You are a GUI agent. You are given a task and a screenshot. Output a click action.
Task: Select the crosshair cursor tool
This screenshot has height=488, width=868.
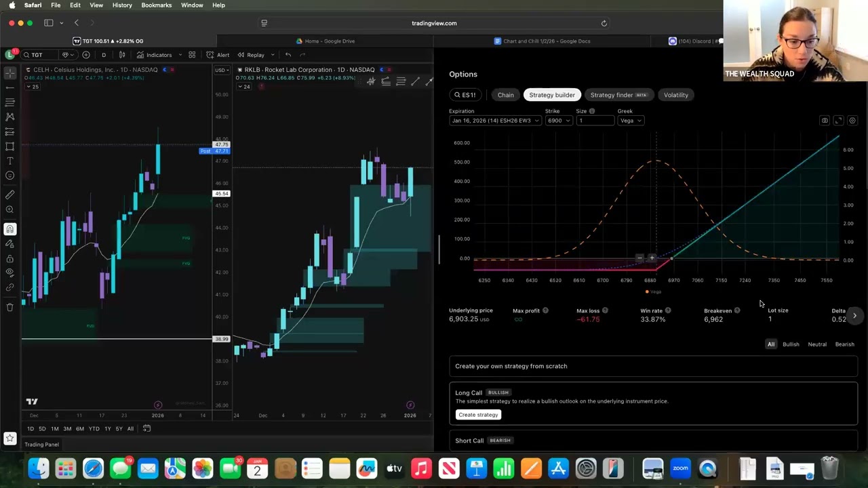(x=9, y=73)
